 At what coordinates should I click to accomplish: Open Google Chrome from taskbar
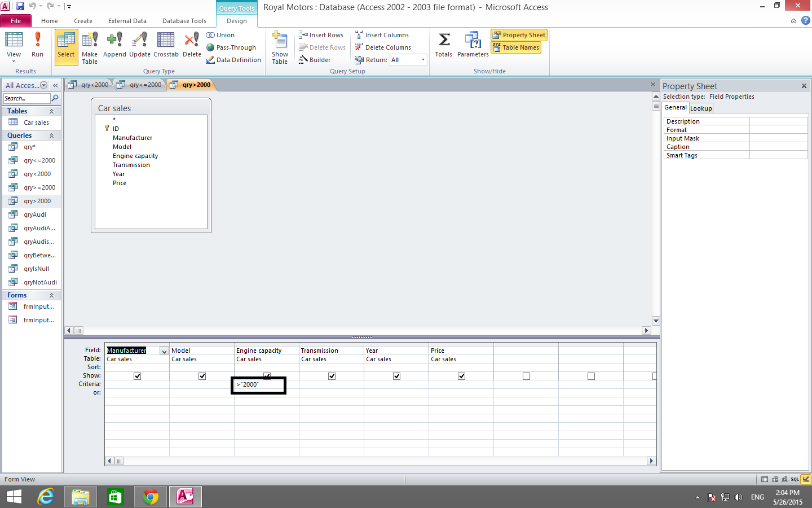tap(150, 497)
